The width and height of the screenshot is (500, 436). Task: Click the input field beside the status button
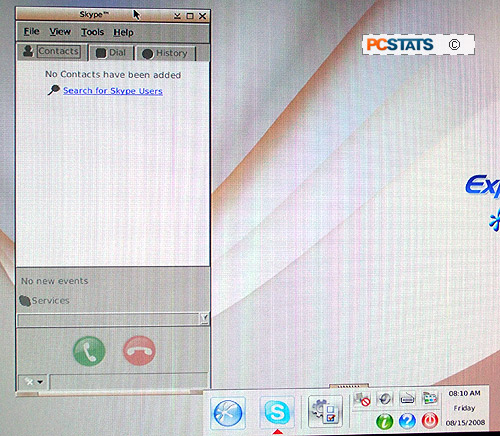click(129, 382)
